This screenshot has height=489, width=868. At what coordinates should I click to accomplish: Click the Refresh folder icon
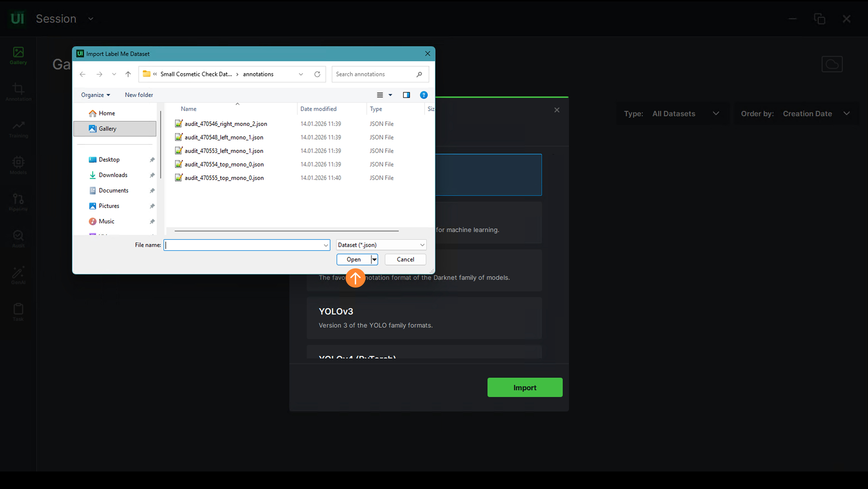click(x=317, y=74)
